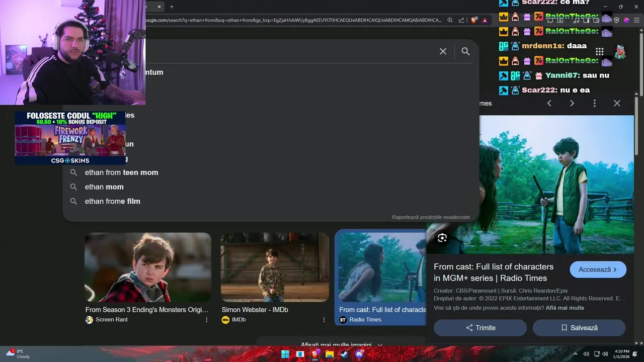Open the Google apps grid
This screenshot has width=644, height=362.
(599, 51)
